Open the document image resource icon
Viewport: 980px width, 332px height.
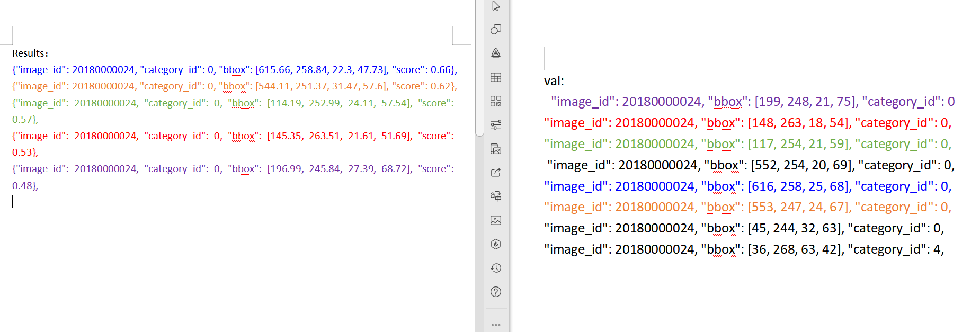click(x=496, y=149)
